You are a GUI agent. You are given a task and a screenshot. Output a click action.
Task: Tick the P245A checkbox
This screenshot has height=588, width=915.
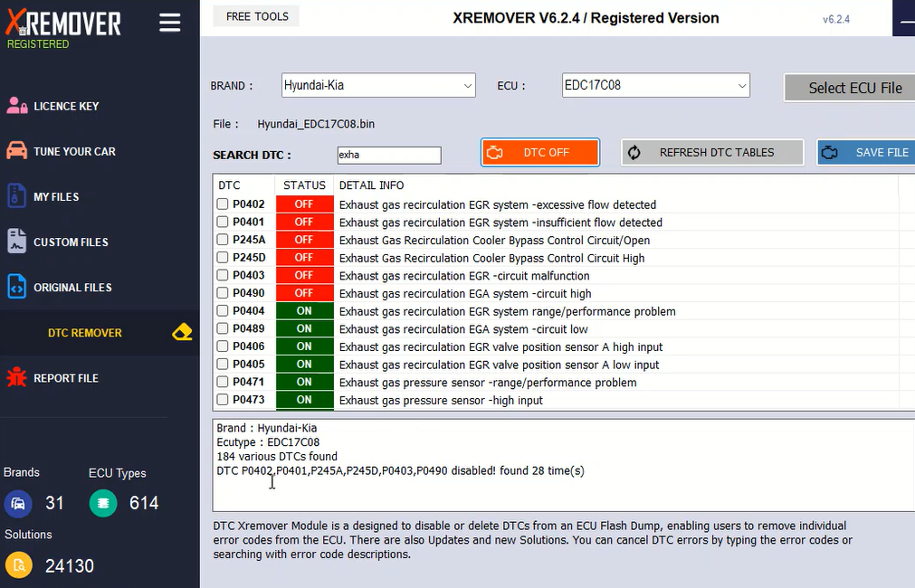pyautogui.click(x=223, y=240)
